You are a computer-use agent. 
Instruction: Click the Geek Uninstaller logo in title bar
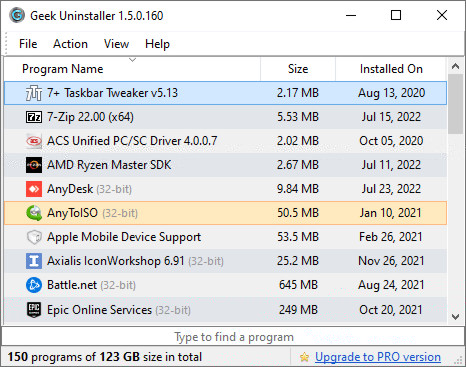click(x=17, y=15)
